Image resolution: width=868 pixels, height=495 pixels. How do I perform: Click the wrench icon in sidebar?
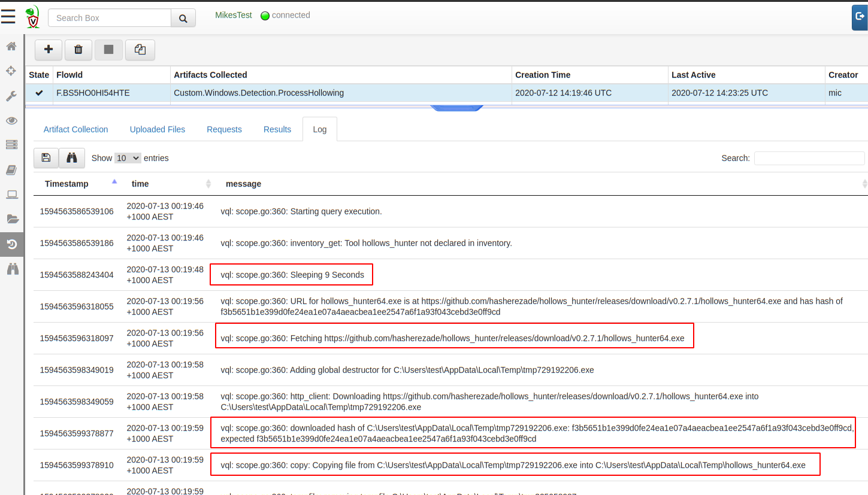[11, 96]
